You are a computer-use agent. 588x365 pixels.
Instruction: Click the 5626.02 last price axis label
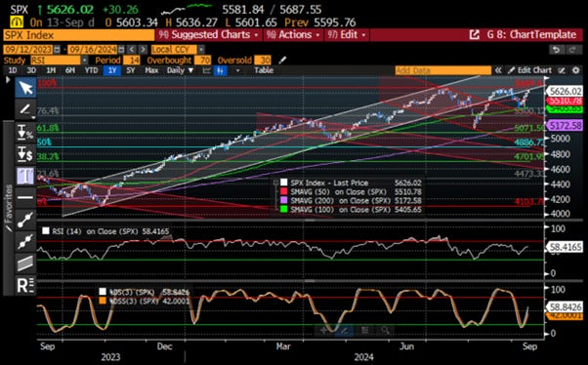pyautogui.click(x=566, y=91)
